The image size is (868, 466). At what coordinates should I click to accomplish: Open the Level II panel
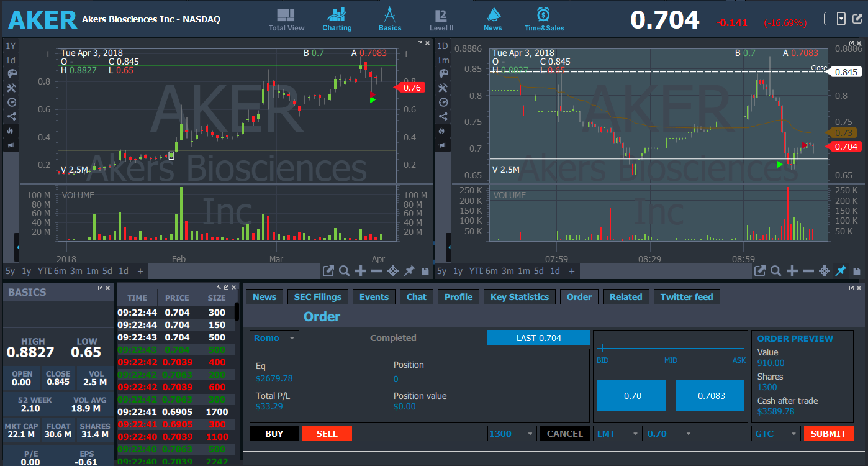coord(441,20)
